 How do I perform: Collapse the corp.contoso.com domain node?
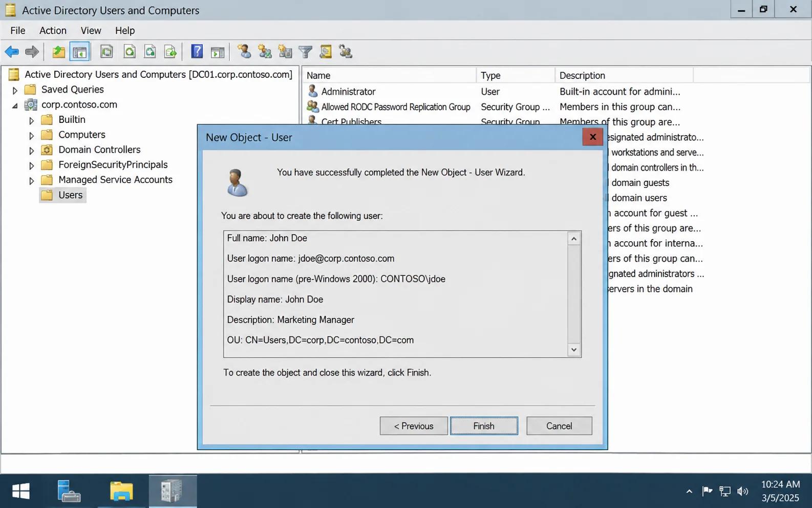coord(15,105)
